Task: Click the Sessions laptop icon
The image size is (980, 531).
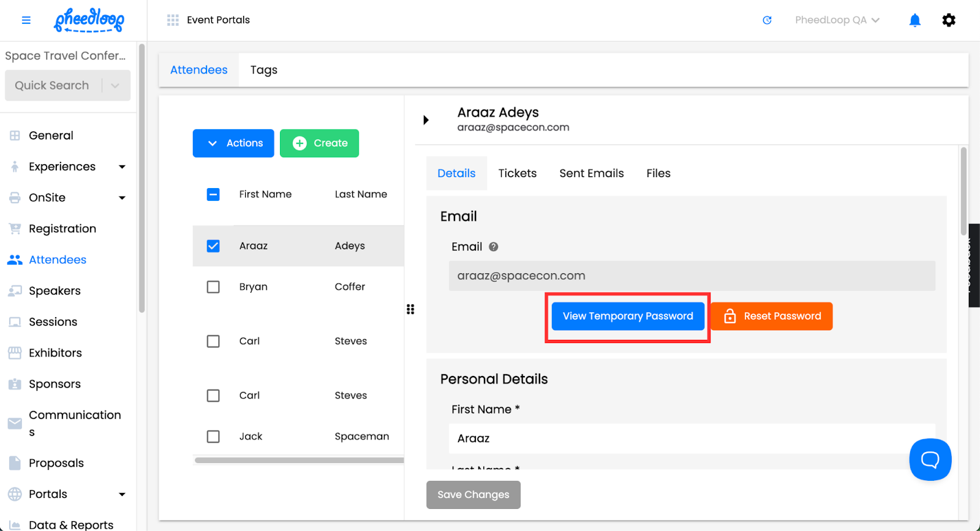Action: pyautogui.click(x=15, y=322)
